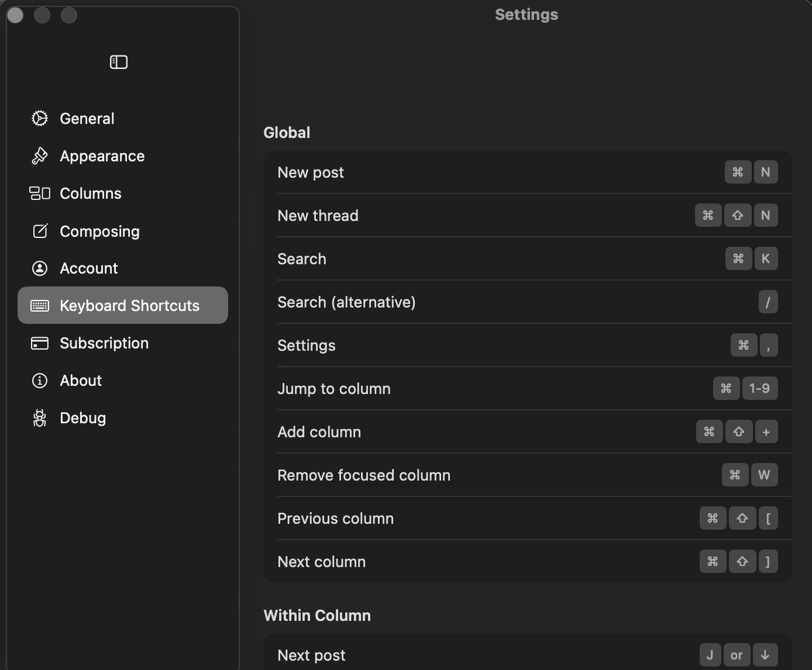The height and width of the screenshot is (670, 812).
Task: Click the shift key badge on New thread
Action: (x=737, y=215)
